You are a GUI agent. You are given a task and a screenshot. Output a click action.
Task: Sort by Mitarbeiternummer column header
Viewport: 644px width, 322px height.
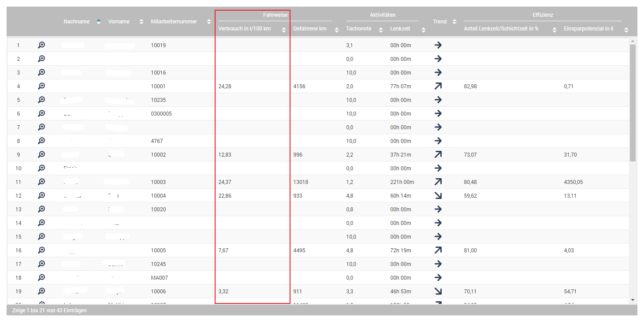174,22
